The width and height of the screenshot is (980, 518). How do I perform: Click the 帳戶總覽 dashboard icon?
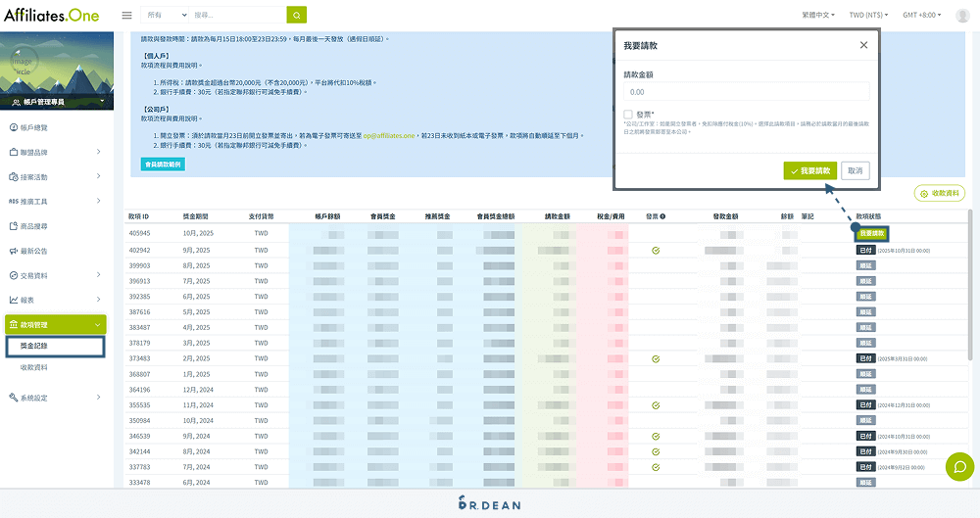click(x=13, y=127)
